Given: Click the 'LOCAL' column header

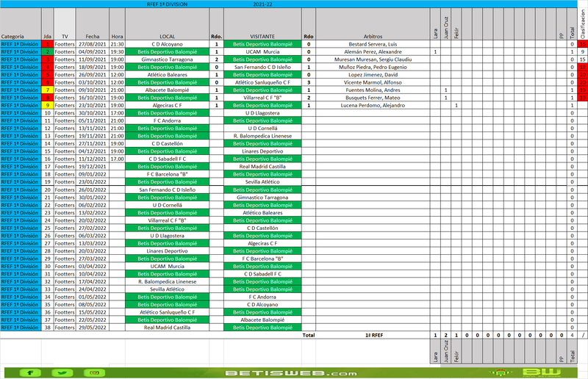Looking at the screenshot, I should (x=167, y=24).
